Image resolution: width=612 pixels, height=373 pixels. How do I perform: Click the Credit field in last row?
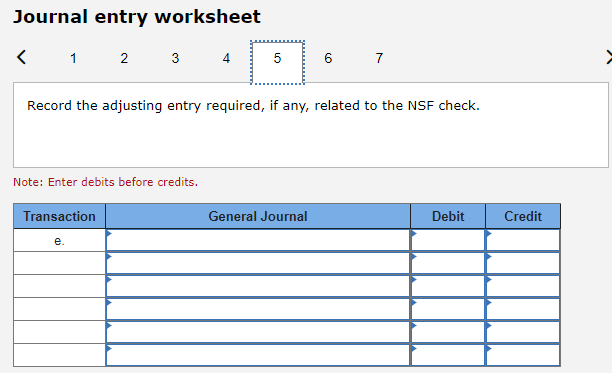point(523,355)
